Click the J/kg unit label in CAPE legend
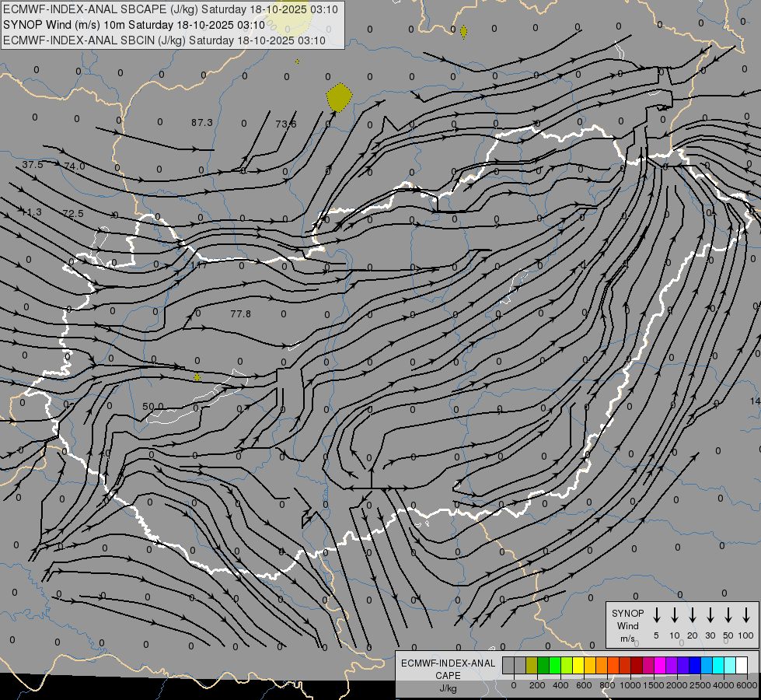The height and width of the screenshot is (700, 761). [x=448, y=689]
